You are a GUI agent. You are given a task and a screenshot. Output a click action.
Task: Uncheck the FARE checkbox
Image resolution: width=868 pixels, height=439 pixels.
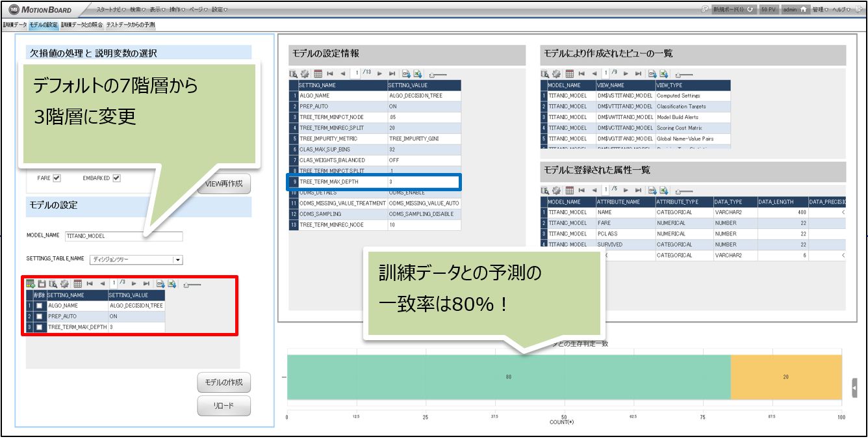click(x=57, y=178)
